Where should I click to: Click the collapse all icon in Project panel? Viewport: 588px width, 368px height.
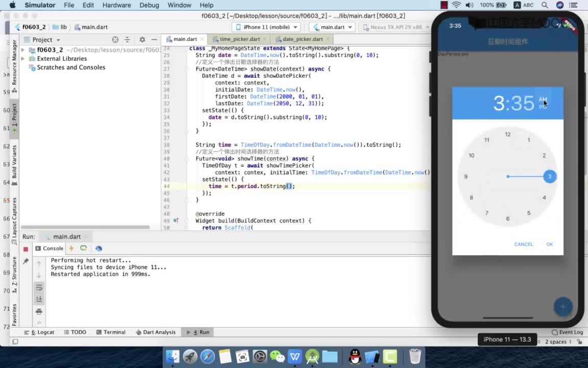coord(127,39)
